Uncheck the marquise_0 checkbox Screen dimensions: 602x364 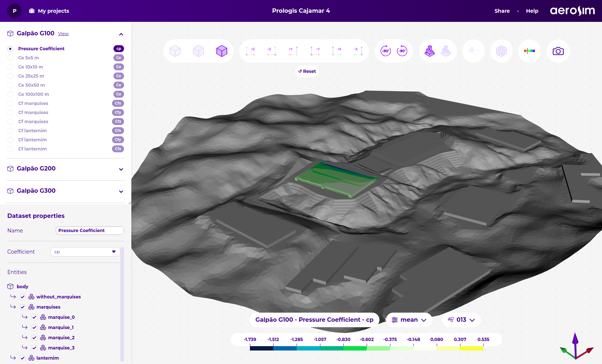(34, 317)
